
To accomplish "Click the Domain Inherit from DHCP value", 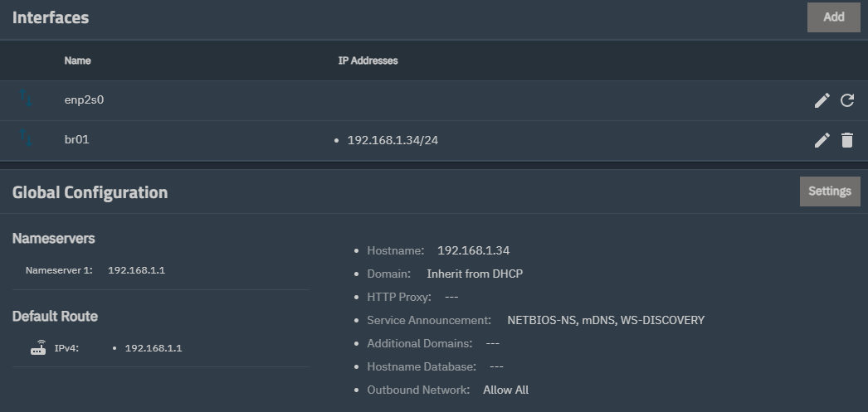I will (475, 274).
